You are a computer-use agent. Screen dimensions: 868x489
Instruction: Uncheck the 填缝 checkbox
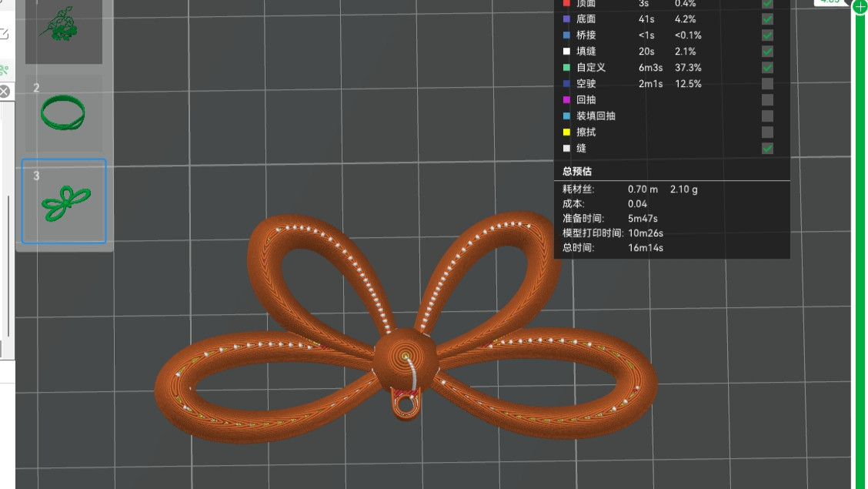[767, 52]
